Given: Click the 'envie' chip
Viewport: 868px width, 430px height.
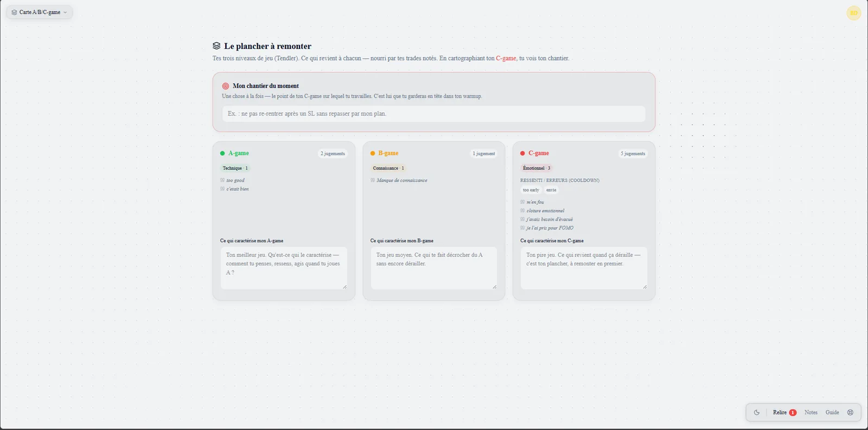Looking at the screenshot, I should [x=551, y=190].
